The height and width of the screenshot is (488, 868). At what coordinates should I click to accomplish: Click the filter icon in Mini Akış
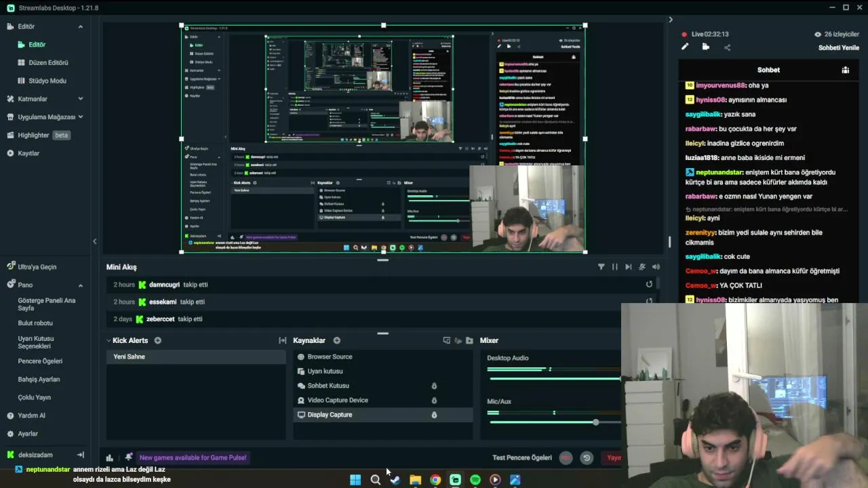(601, 267)
